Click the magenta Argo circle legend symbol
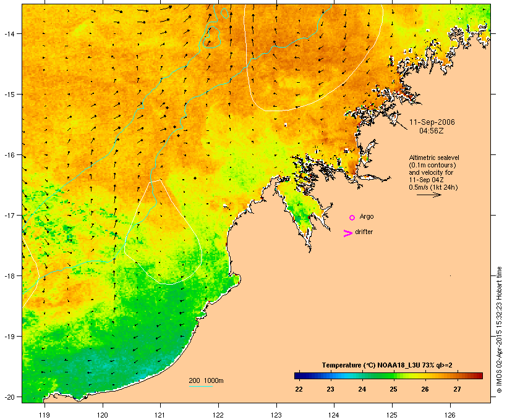This screenshot has height=420, width=507. point(352,217)
